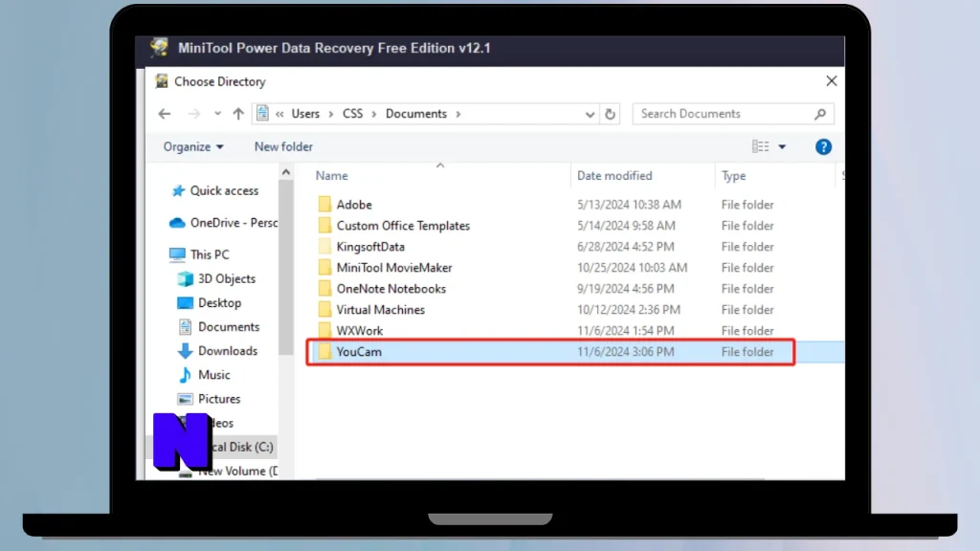980x551 pixels.
Task: Click the address bar location icon
Action: [262, 113]
